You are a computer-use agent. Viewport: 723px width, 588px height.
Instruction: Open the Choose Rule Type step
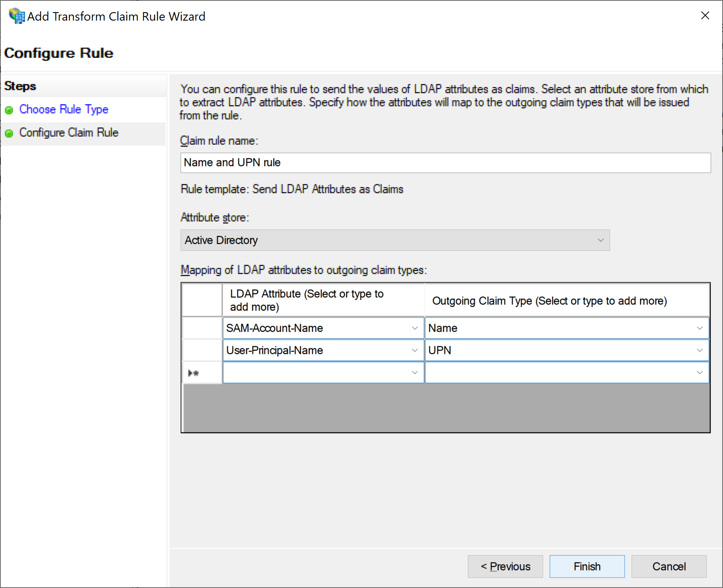tap(64, 109)
